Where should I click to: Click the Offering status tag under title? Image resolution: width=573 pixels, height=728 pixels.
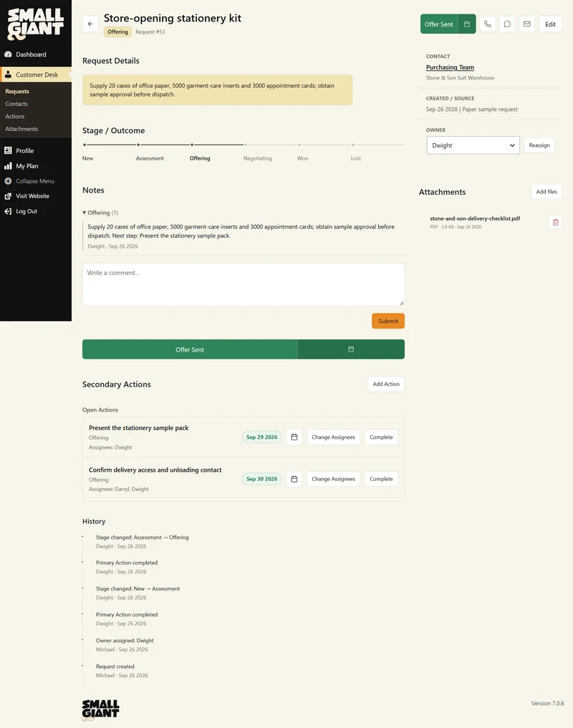point(117,31)
